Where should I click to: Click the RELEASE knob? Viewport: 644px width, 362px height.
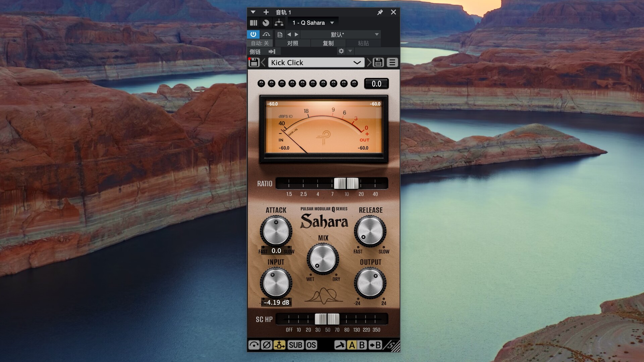click(x=370, y=231)
